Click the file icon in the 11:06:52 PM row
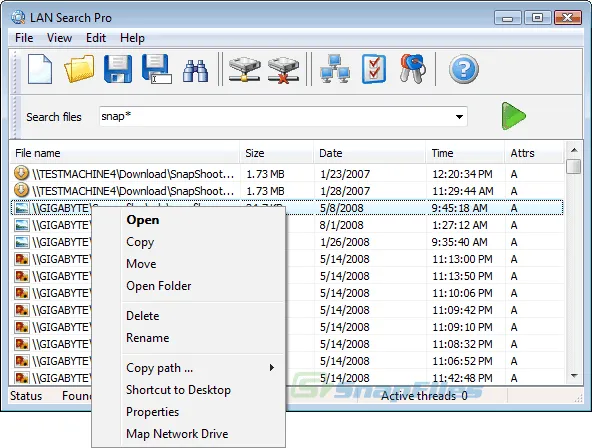 coord(22,361)
